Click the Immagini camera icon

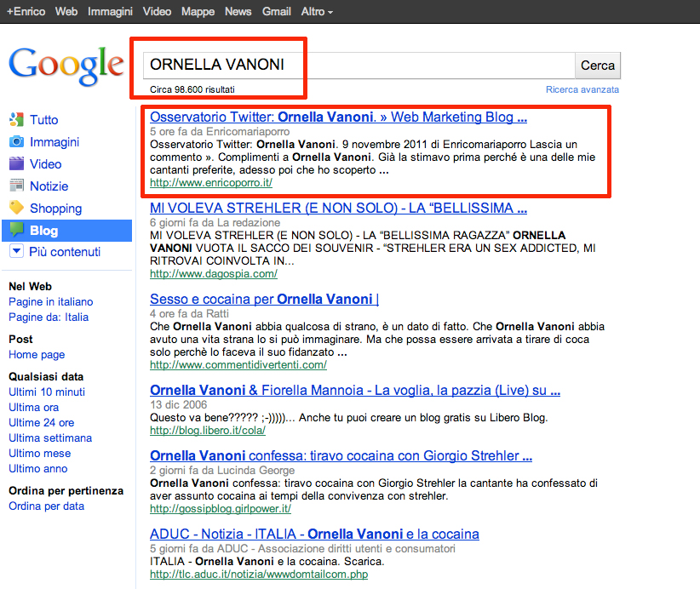16,142
